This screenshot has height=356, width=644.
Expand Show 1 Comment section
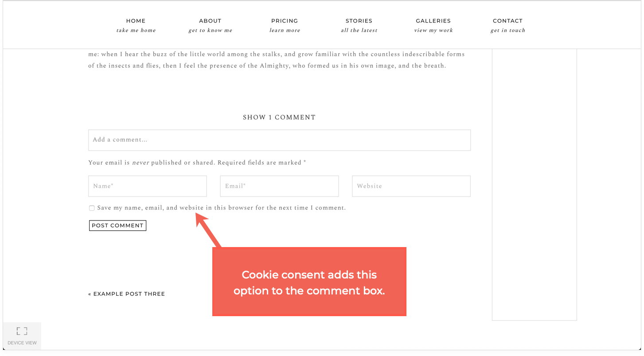pos(279,117)
